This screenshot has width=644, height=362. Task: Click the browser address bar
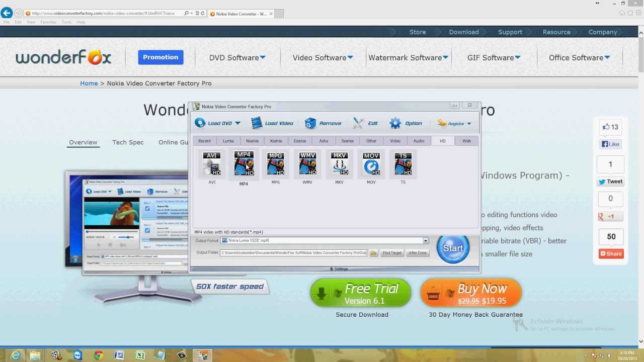[103, 13]
